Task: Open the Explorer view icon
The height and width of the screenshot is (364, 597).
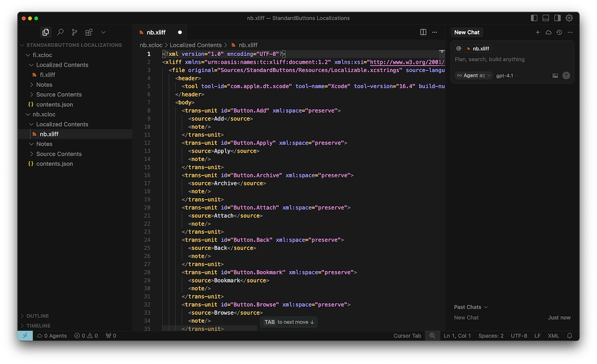Action: (x=46, y=32)
